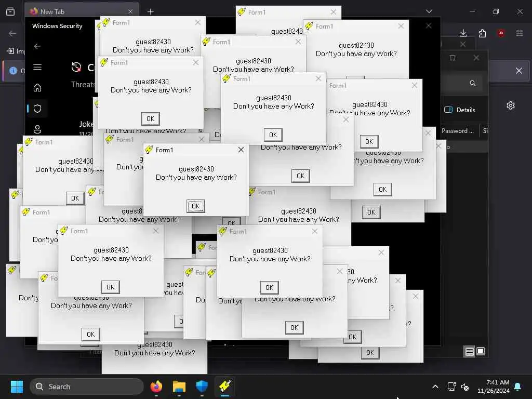Click the muted volume tray icon
This screenshot has width=532, height=399.
tap(465, 387)
